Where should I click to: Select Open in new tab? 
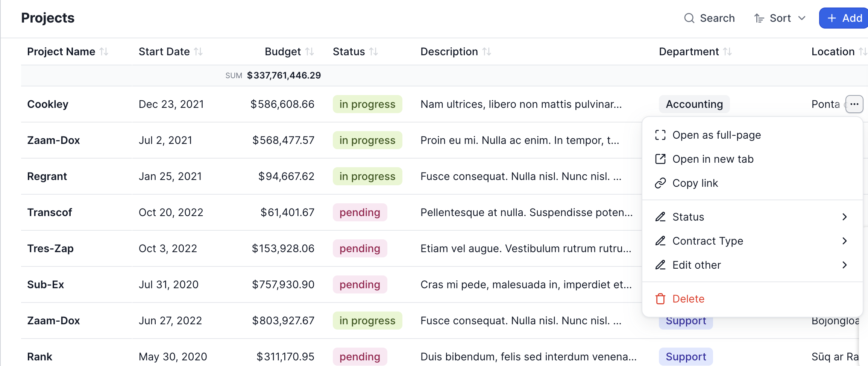(x=713, y=159)
